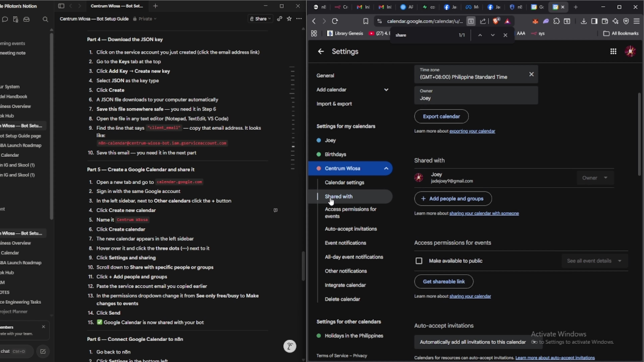
Task: Open Brave Rewards triangle icon
Action: [507, 21]
